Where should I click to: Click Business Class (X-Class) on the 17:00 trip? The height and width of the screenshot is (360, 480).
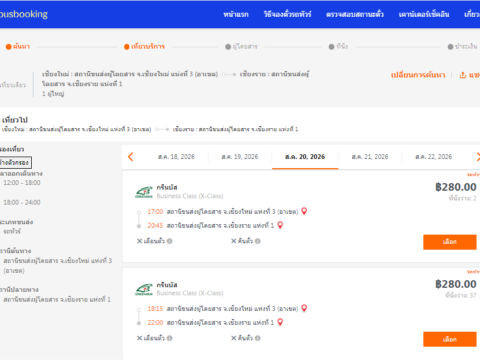pos(190,196)
